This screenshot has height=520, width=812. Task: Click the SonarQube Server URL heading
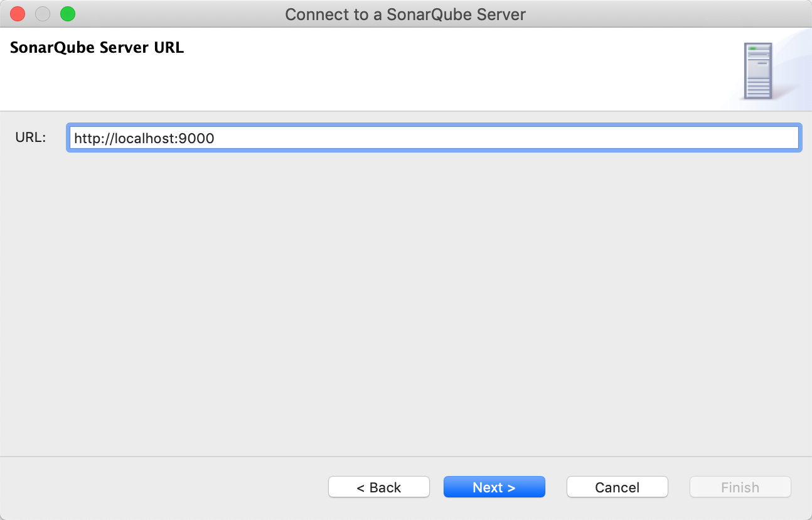click(x=97, y=47)
